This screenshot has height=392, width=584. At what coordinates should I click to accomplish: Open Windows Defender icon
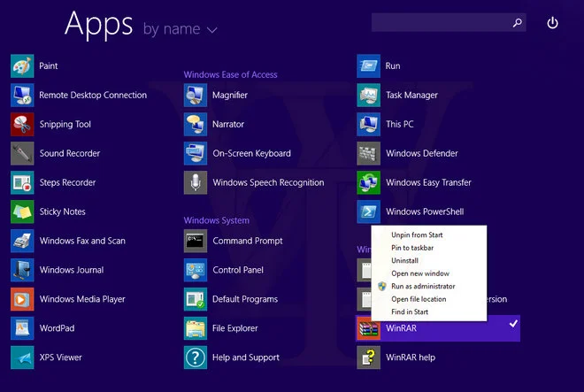pos(369,153)
